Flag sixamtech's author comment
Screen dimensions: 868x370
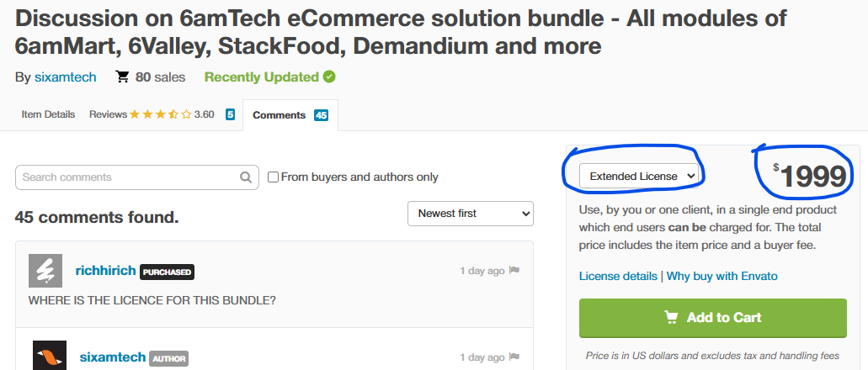pos(514,357)
